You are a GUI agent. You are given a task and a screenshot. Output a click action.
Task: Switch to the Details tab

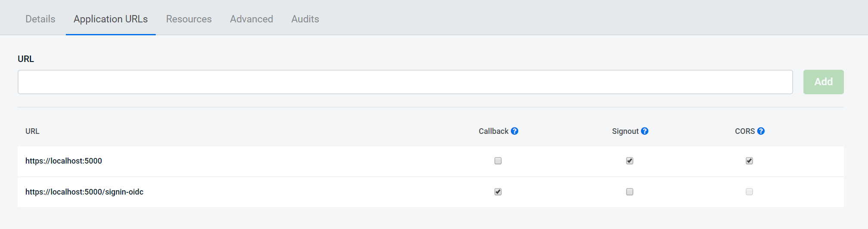(40, 19)
